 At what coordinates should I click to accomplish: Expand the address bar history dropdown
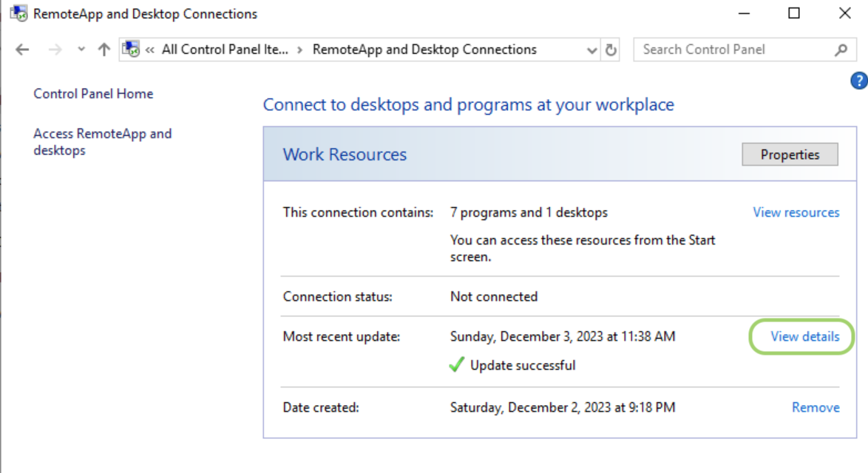coord(591,50)
